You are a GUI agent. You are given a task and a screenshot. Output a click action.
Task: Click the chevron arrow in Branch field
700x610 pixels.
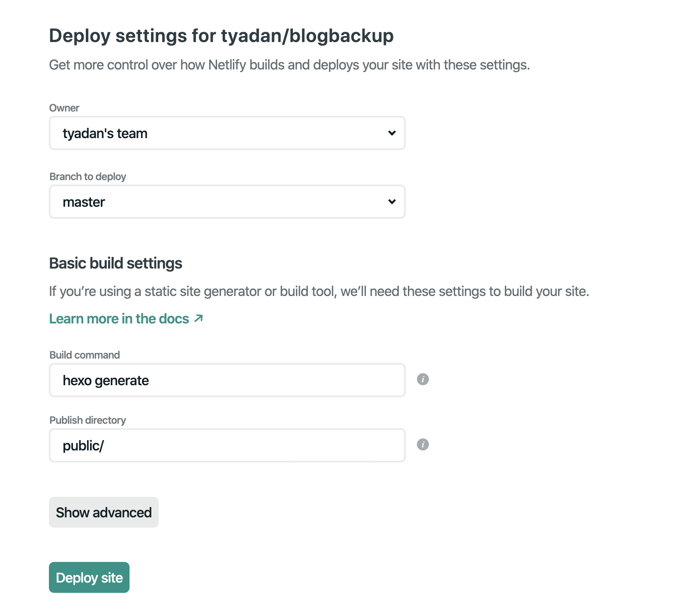click(x=392, y=202)
